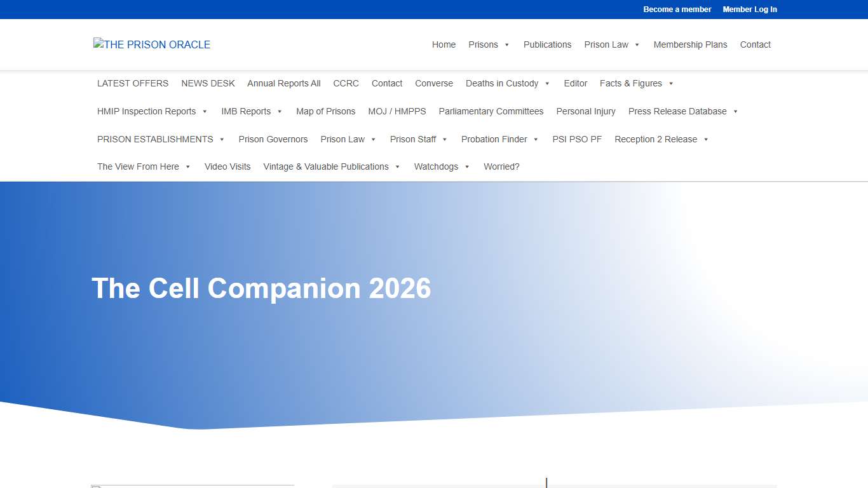This screenshot has width=868, height=488.
Task: Go to the Publications page
Action: click(x=547, y=44)
